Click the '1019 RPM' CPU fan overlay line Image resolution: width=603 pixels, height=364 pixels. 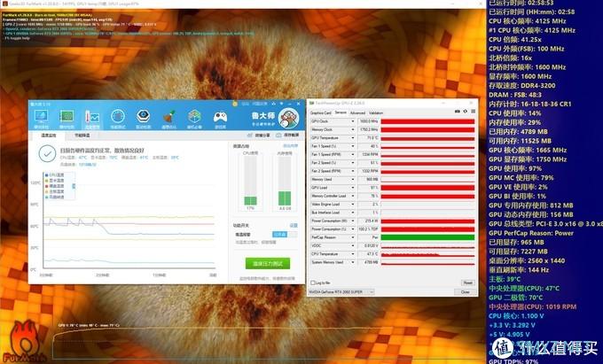coord(532,306)
